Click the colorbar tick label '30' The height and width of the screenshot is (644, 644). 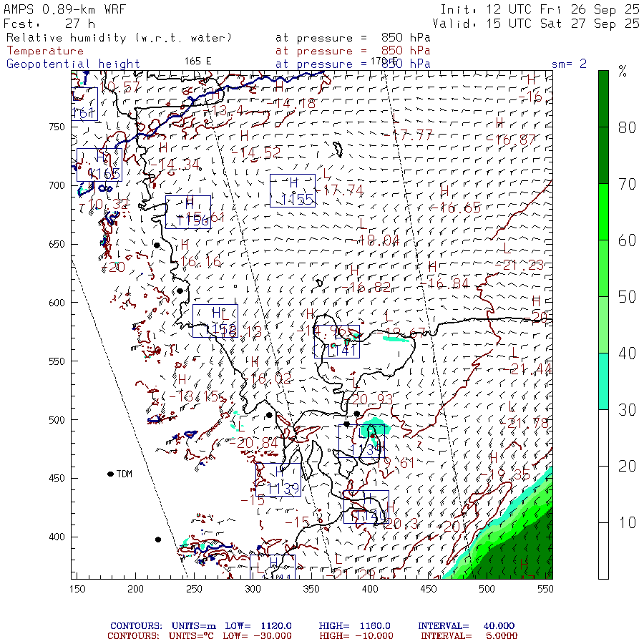[627, 410]
